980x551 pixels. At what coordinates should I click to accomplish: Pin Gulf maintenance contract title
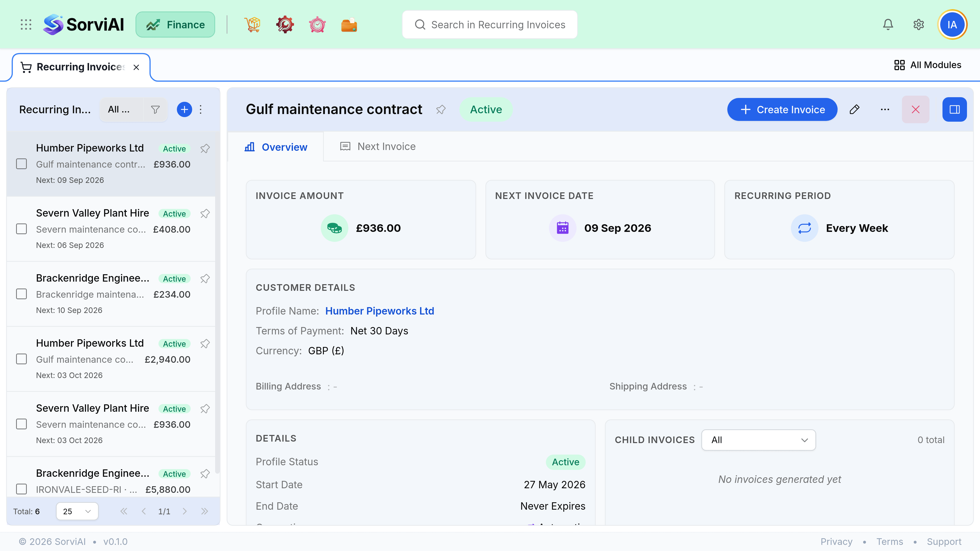click(441, 109)
